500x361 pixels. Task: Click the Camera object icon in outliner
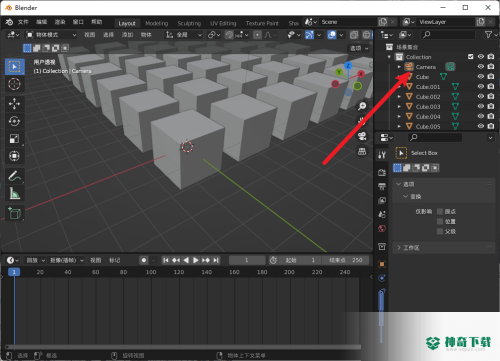point(409,67)
